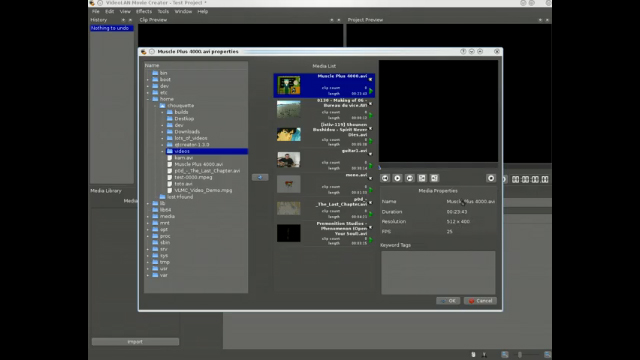Select the lost+found folder
This screenshot has height=360, width=640.
pyautogui.click(x=180, y=197)
